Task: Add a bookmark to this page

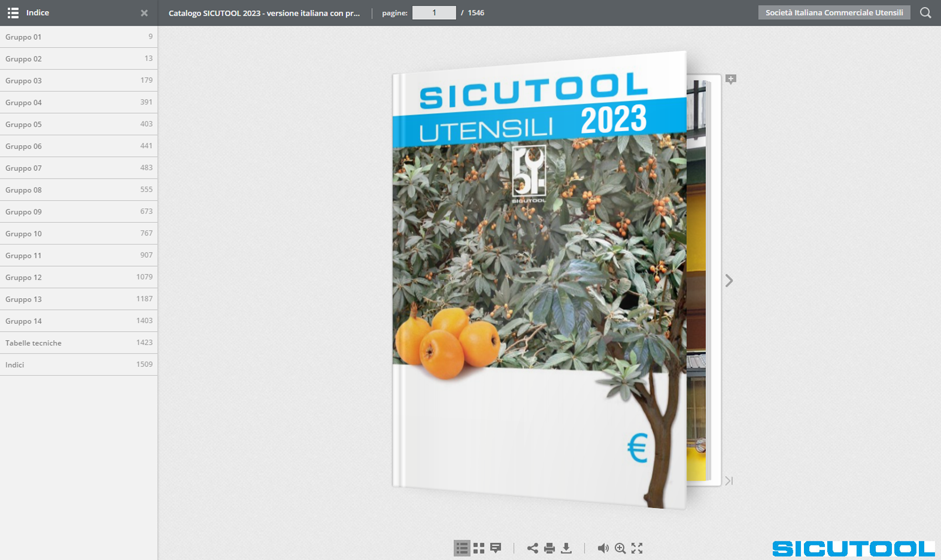Action: (x=730, y=79)
